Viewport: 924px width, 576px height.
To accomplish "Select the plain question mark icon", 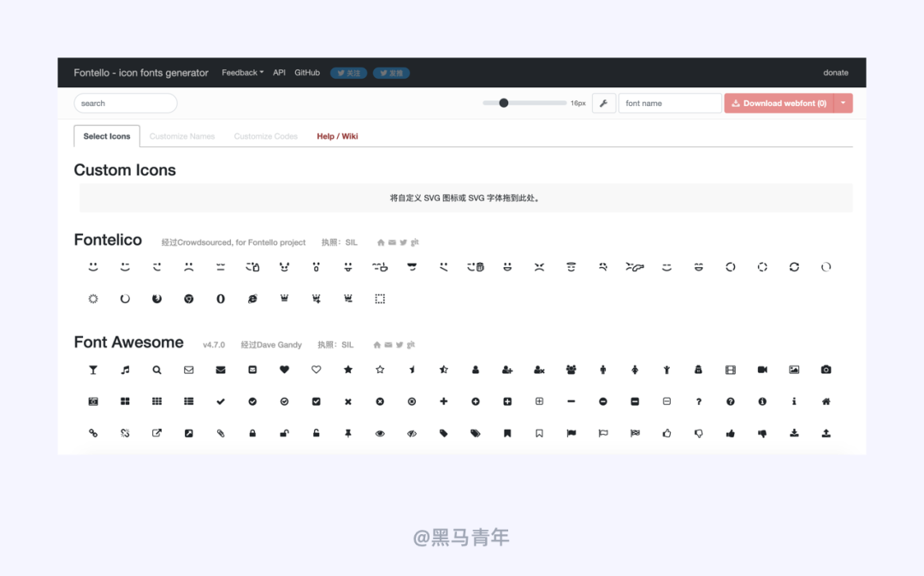I will pyautogui.click(x=698, y=401).
